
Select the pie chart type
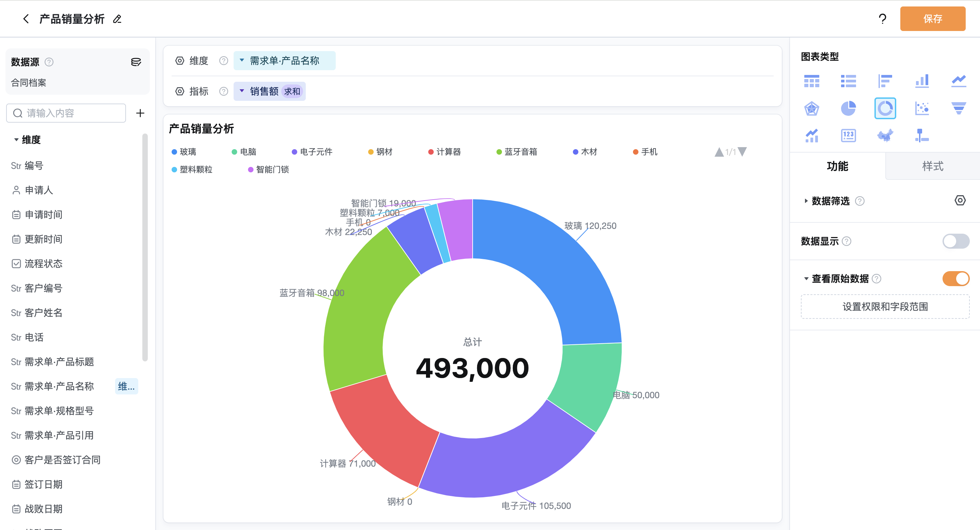click(848, 108)
